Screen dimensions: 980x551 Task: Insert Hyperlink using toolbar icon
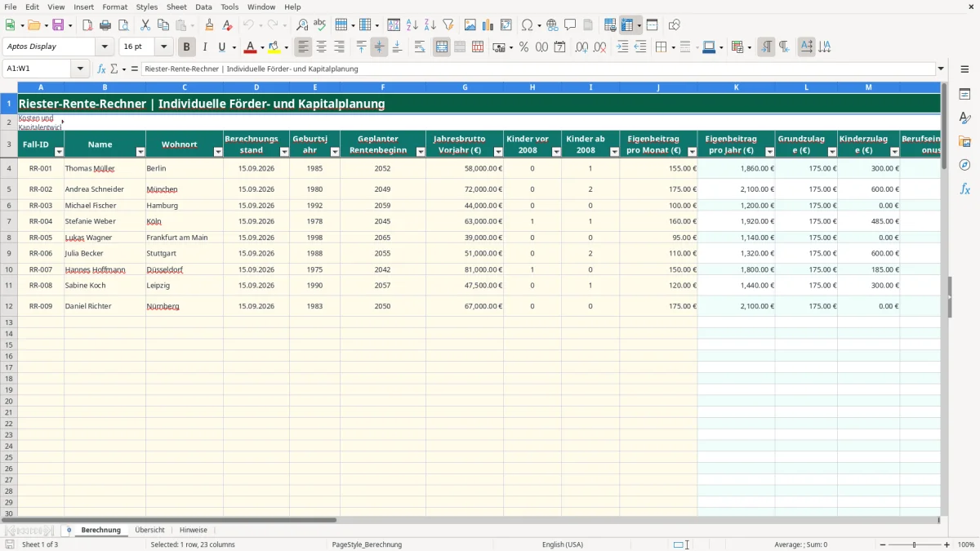tap(552, 25)
